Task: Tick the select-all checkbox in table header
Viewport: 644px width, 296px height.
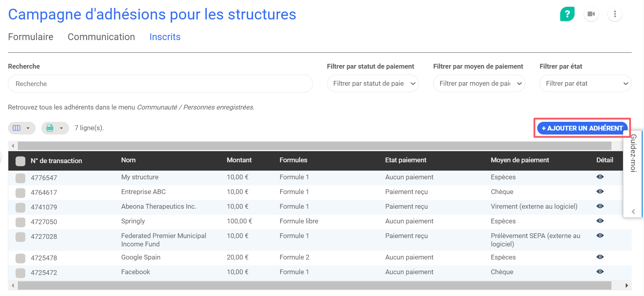Action: [20, 161]
